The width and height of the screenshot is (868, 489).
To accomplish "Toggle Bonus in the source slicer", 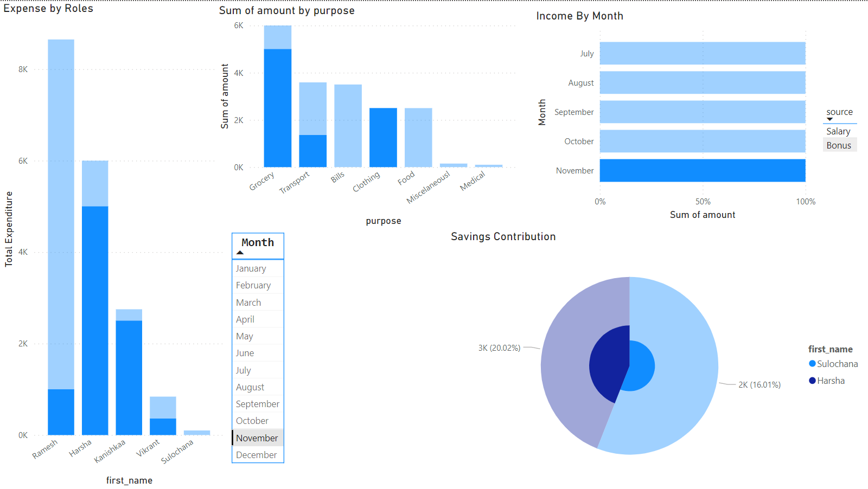I will point(839,145).
